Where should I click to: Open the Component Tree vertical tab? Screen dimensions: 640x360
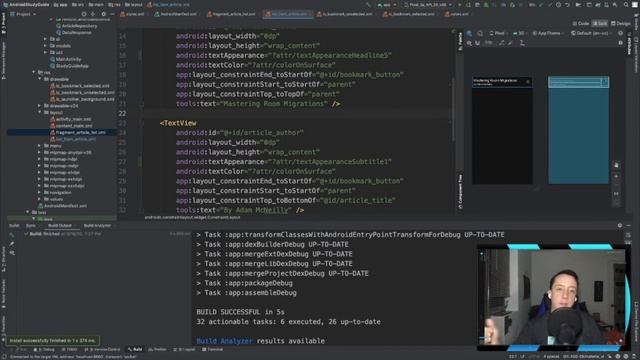tap(460, 192)
